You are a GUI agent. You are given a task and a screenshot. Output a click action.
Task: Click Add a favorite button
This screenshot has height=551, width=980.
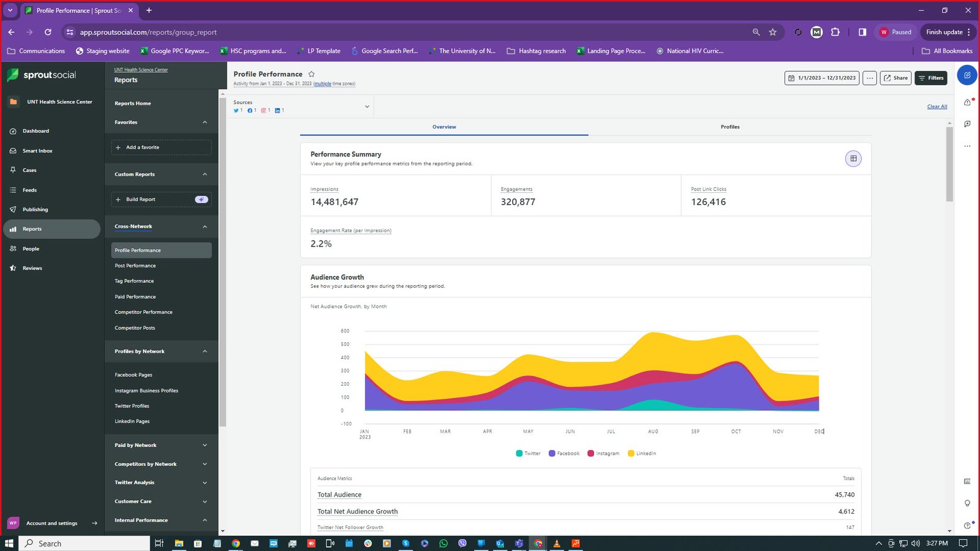click(162, 148)
